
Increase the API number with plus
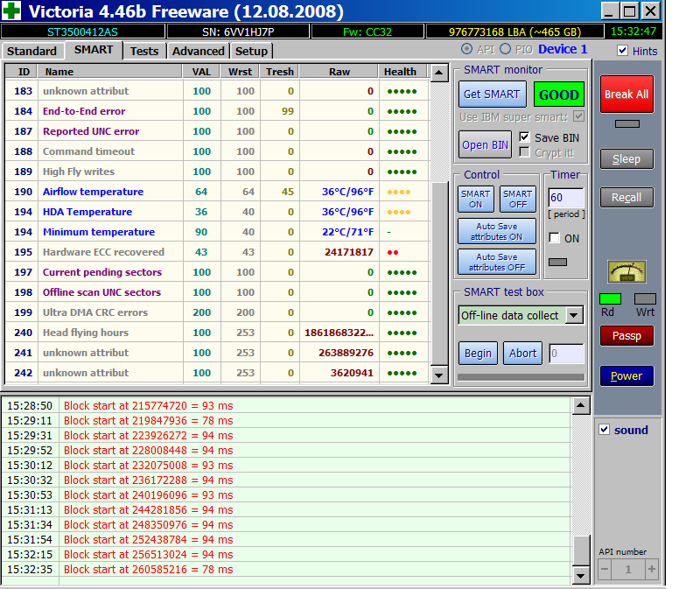651,569
